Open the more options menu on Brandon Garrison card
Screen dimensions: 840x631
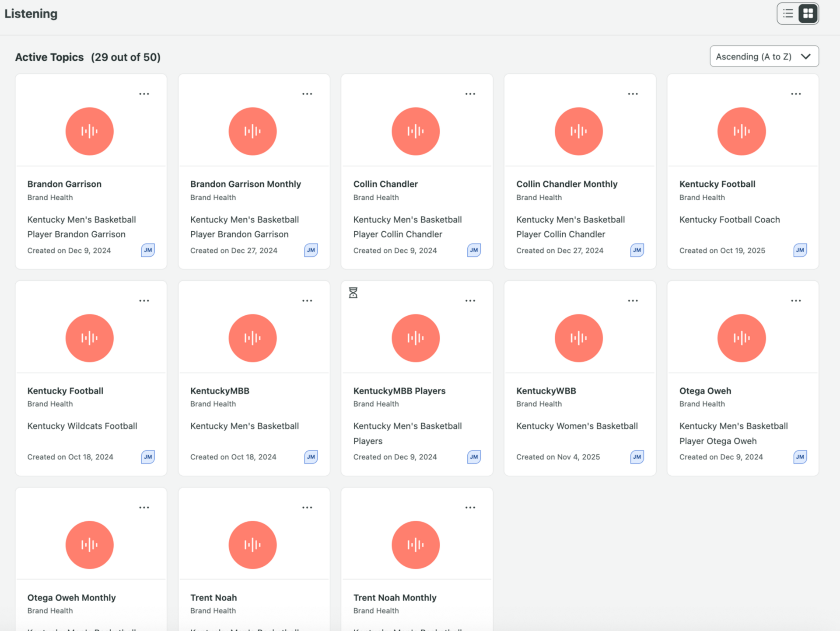pyautogui.click(x=144, y=94)
